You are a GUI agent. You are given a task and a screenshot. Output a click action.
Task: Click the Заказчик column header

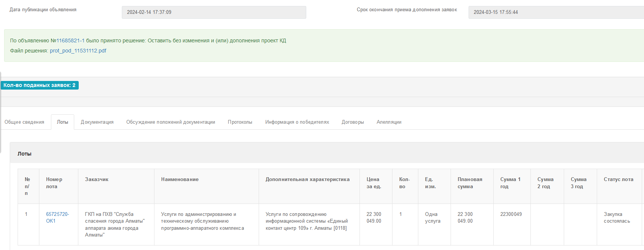tap(97, 180)
